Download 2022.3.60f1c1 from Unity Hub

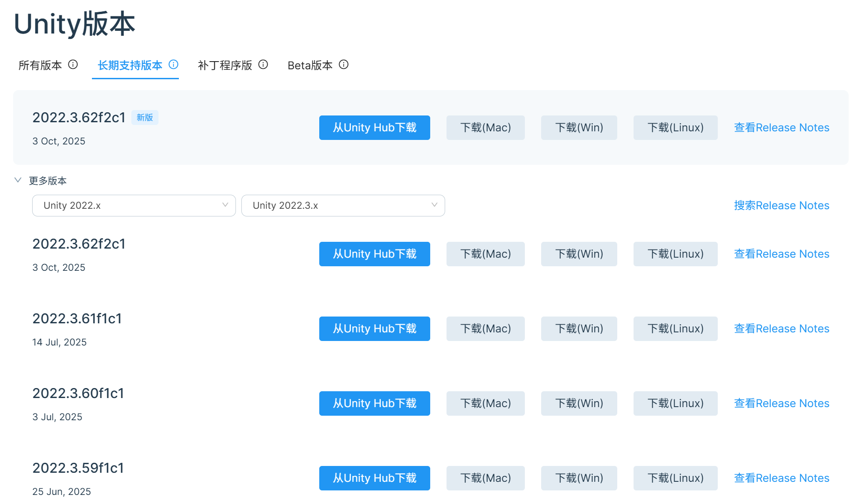pos(375,403)
